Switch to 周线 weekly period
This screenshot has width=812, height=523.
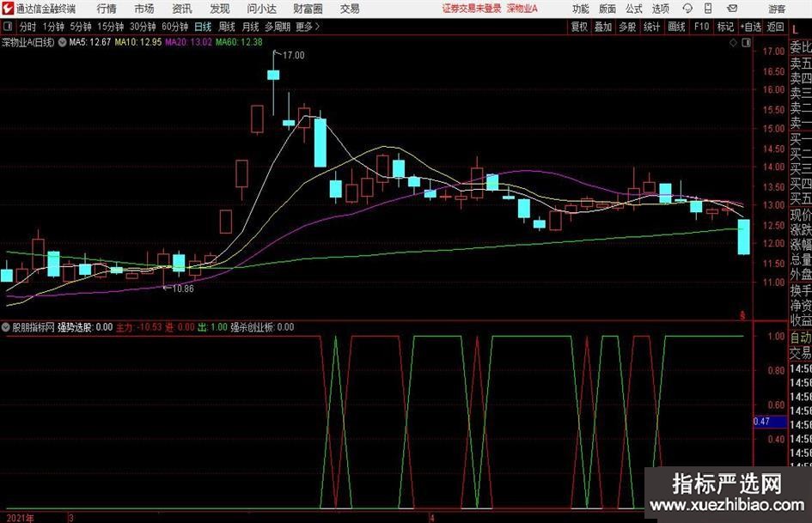click(226, 27)
